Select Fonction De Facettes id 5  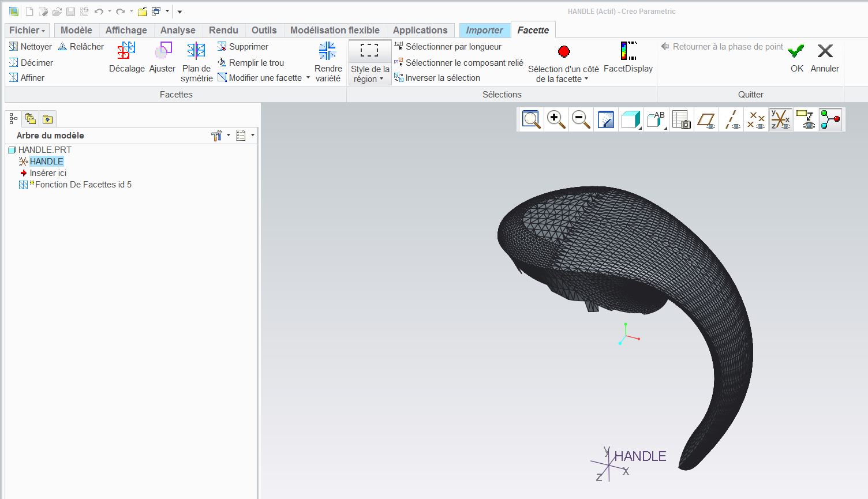point(83,185)
